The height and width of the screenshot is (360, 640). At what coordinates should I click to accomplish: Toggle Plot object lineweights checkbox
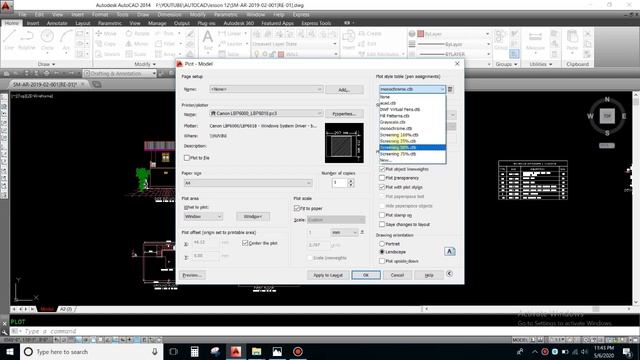[x=382, y=169]
